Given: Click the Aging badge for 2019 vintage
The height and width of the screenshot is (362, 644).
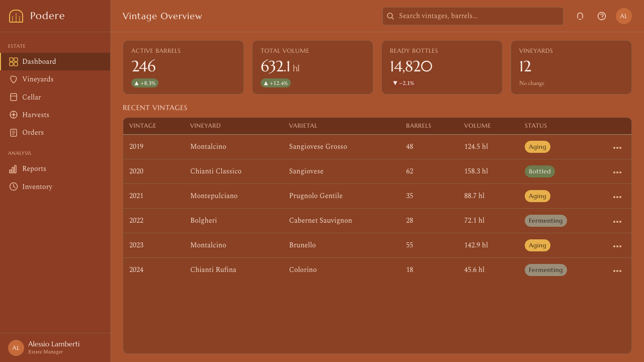Looking at the screenshot, I should pyautogui.click(x=537, y=147).
